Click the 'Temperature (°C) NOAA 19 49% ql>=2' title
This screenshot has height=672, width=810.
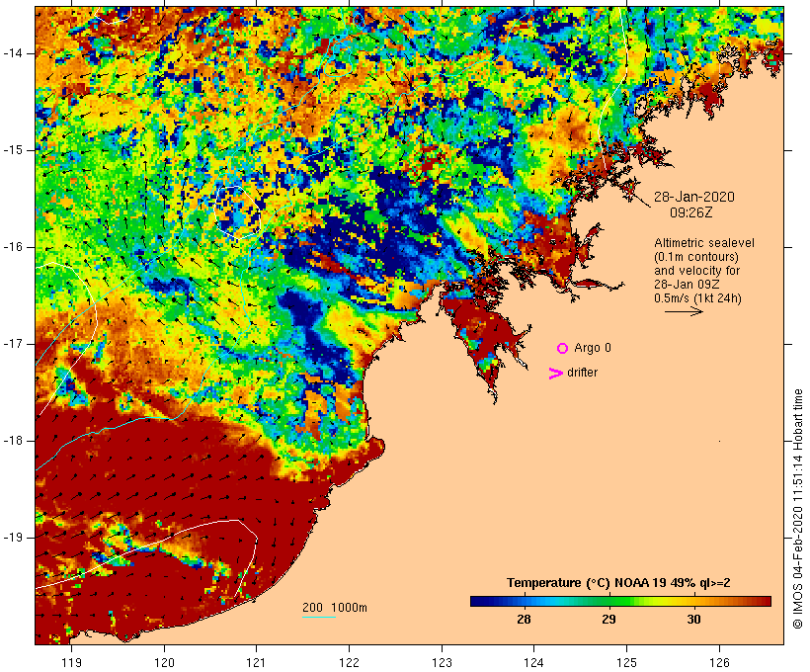[618, 583]
